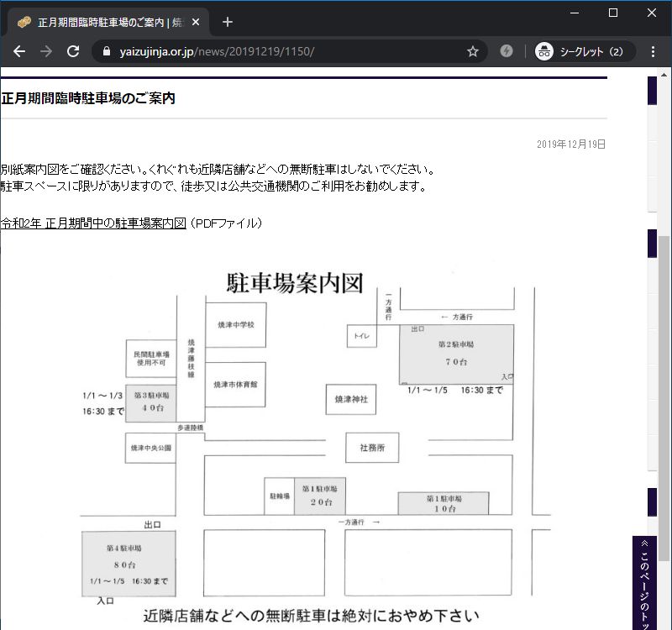Close the Chrome incognito window
The width and height of the screenshot is (672, 630).
[652, 12]
